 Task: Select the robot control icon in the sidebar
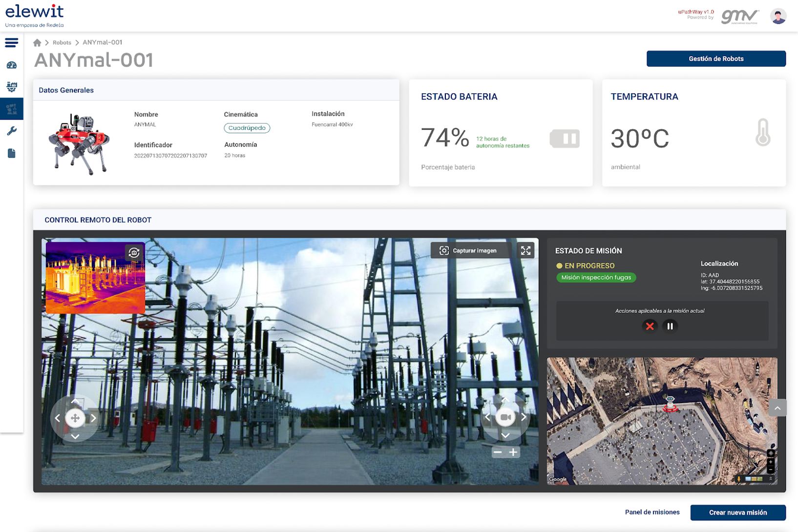[11, 108]
